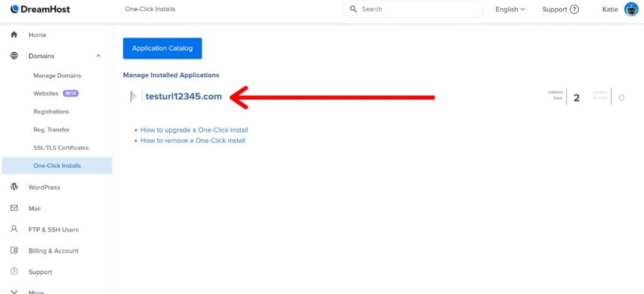Click the FTP & SSH Users person icon
Viewport: 644px width, 294px height.
pyautogui.click(x=14, y=229)
